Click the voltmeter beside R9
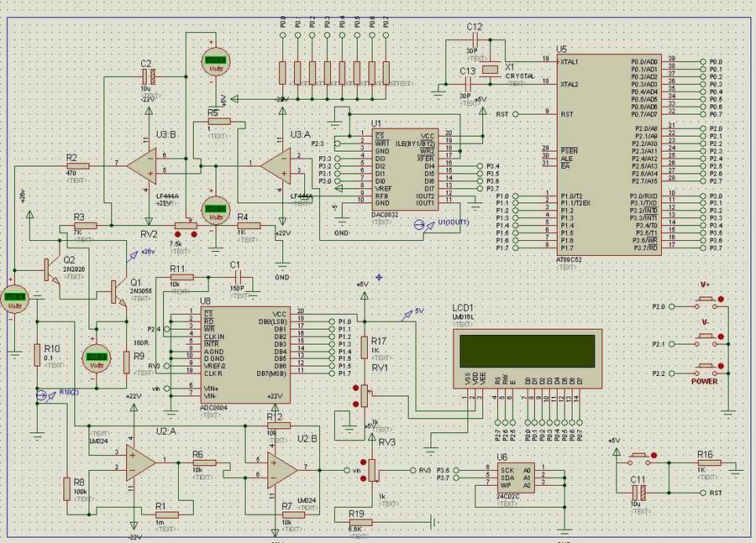 pos(97,358)
